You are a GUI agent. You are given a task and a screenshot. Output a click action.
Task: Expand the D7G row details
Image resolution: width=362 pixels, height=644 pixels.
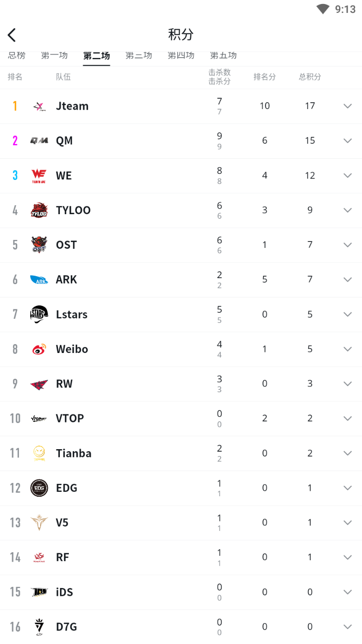coord(348,627)
